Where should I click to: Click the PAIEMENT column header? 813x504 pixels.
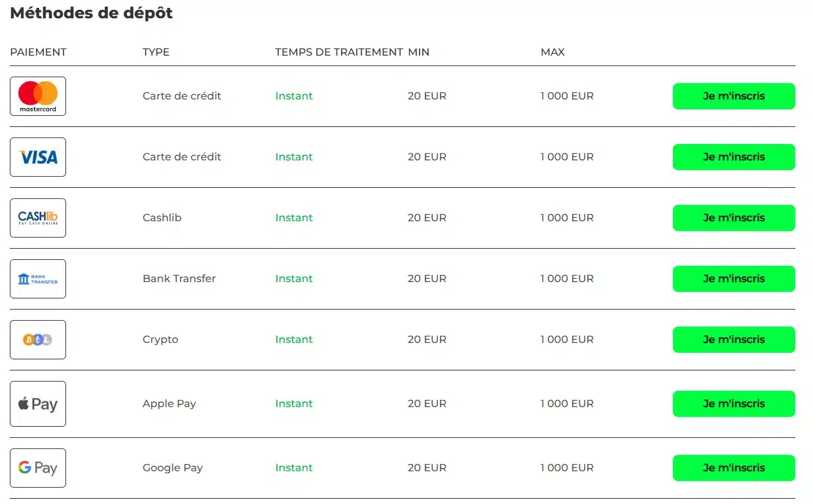39,52
